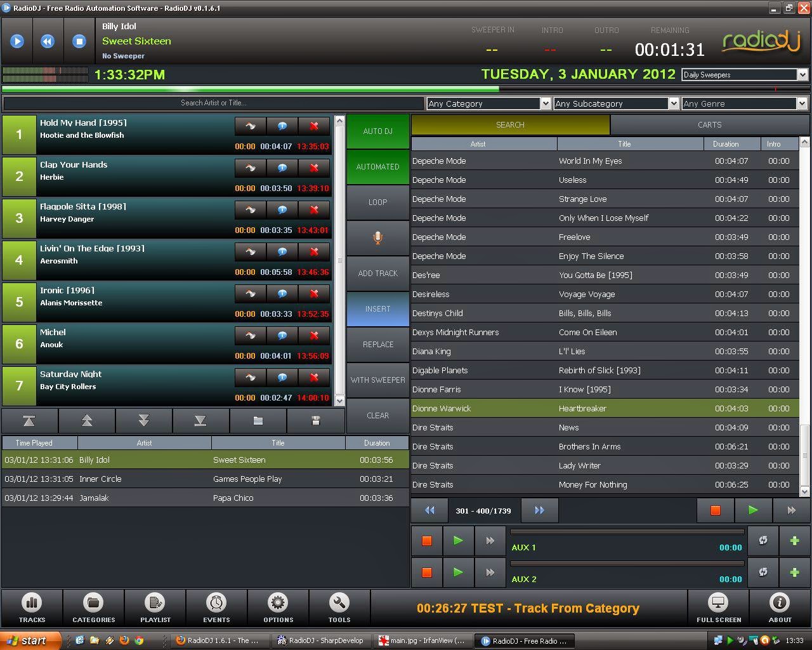The height and width of the screenshot is (650, 812).
Task: Click the AUX 2 progress bar
Action: [x=627, y=564]
